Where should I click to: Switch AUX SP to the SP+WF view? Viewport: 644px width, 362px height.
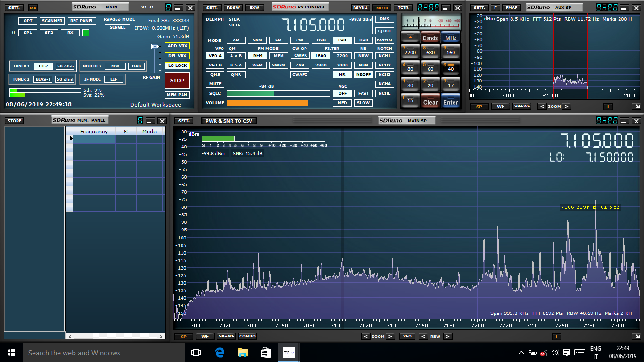(x=522, y=107)
